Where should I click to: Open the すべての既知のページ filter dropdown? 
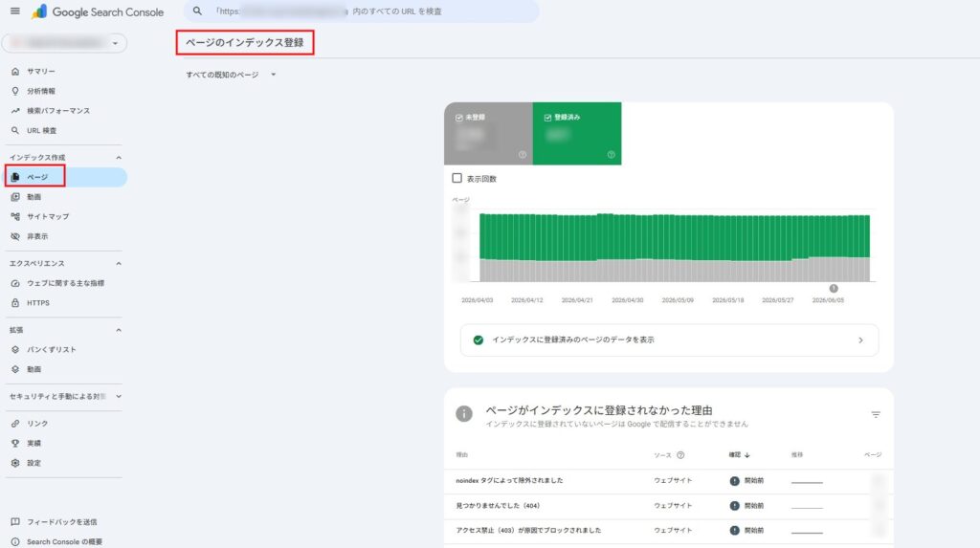[x=231, y=75]
